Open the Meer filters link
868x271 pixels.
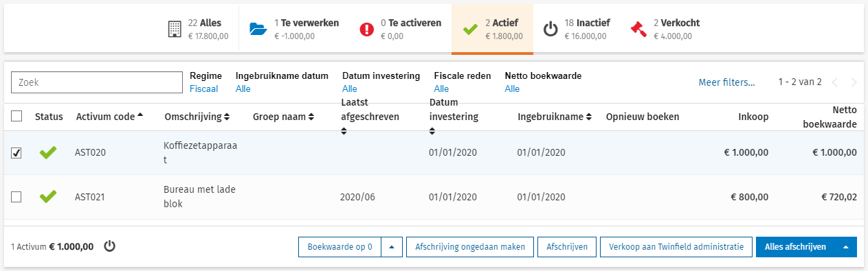point(726,82)
